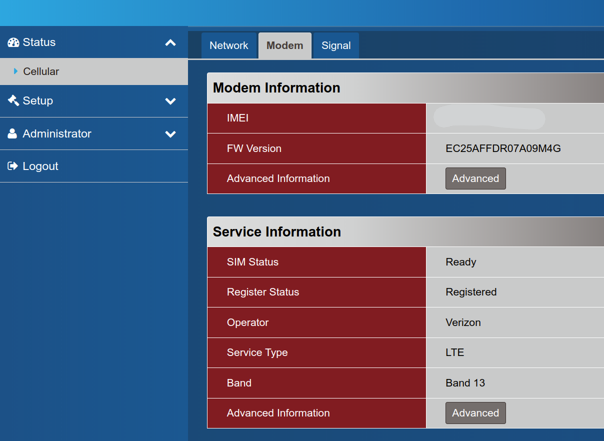This screenshot has height=441, width=604.
Task: Collapse the Status menu chevron
Action: [170, 43]
